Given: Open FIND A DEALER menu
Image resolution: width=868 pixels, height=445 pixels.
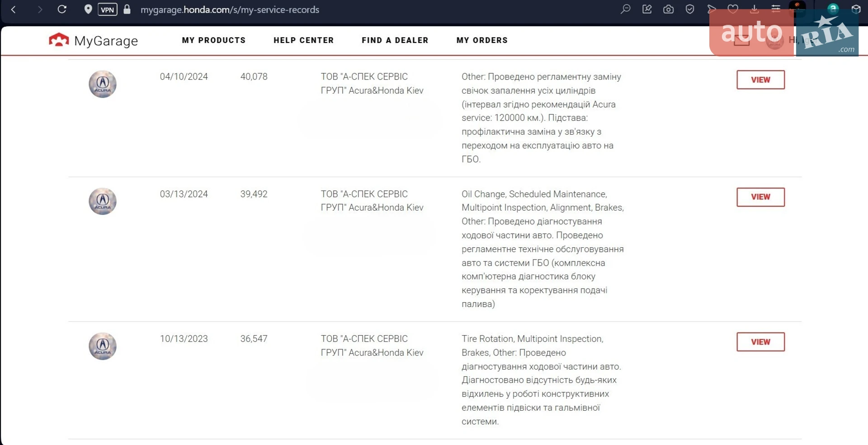Looking at the screenshot, I should pyautogui.click(x=395, y=40).
